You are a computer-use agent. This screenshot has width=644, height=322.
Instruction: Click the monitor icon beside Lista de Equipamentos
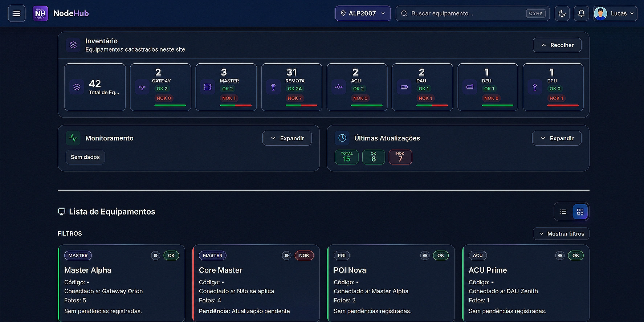[x=62, y=212]
